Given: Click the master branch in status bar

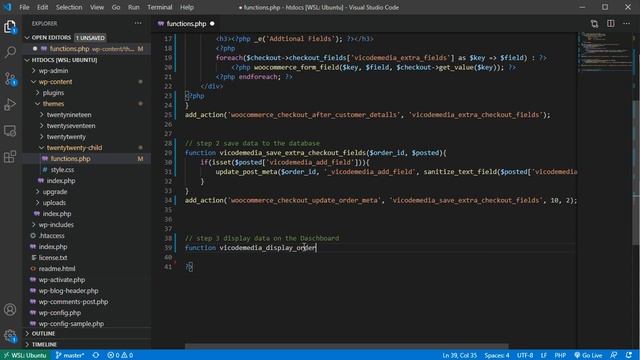Looking at the screenshot, I should (x=69, y=355).
